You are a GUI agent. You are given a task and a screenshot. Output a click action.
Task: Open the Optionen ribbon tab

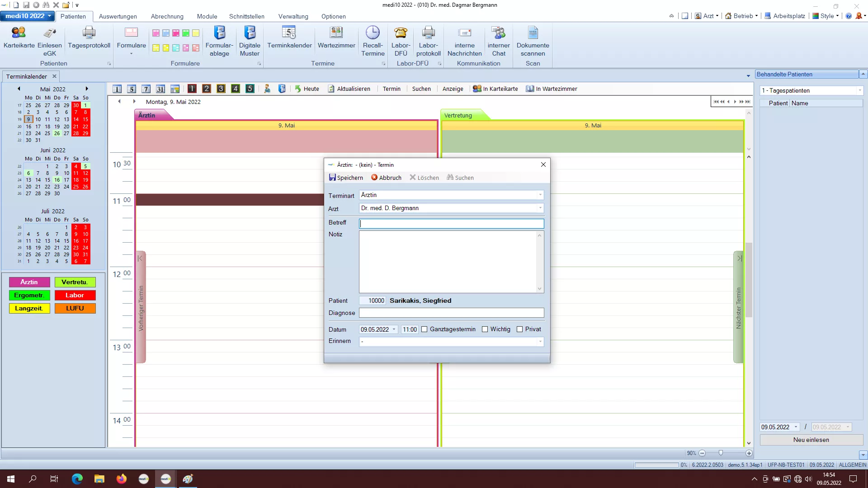coord(334,16)
